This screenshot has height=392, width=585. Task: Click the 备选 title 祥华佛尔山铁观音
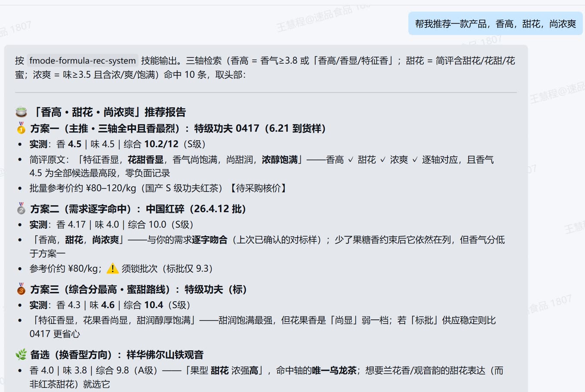(x=165, y=355)
